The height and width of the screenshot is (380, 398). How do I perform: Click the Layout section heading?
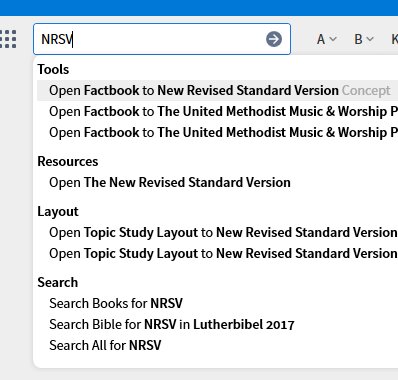tap(58, 212)
